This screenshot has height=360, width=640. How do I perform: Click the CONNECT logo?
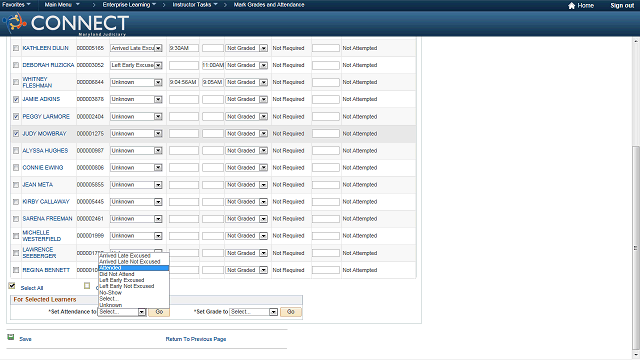(x=67, y=24)
